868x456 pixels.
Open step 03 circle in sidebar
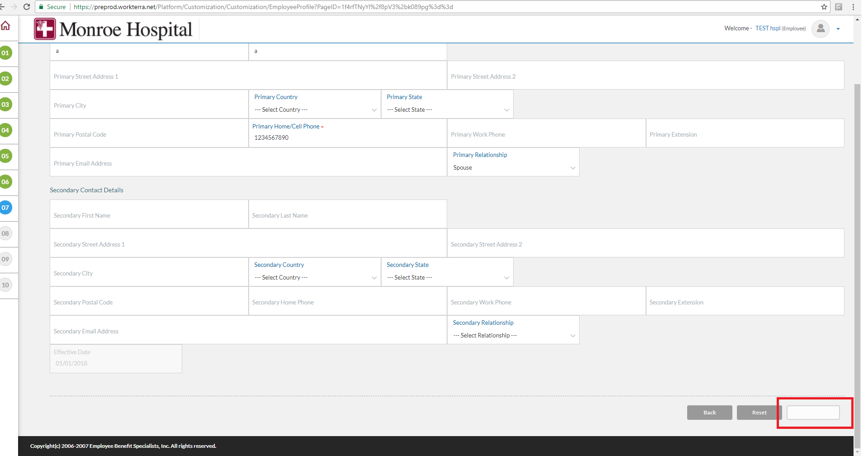pyautogui.click(x=5, y=104)
